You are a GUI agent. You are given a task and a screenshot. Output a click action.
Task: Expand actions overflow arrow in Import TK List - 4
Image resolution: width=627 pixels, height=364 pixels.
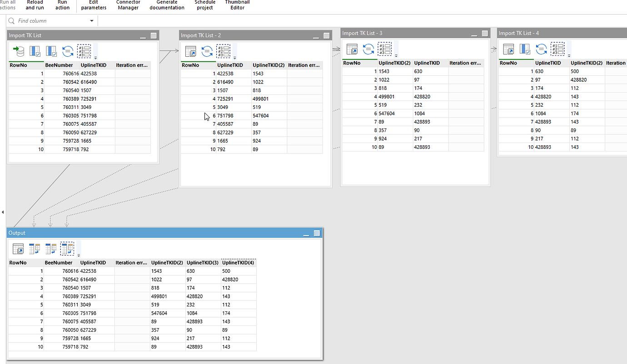point(569,56)
